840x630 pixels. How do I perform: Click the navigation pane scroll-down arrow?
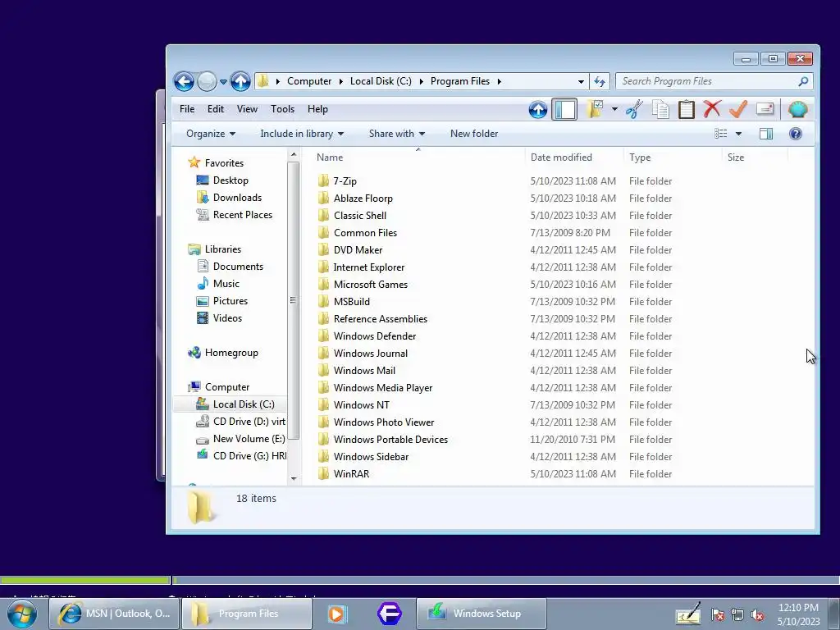click(294, 478)
